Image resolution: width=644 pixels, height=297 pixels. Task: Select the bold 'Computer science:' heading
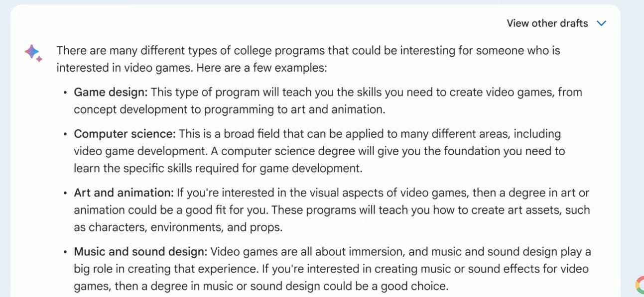125,134
